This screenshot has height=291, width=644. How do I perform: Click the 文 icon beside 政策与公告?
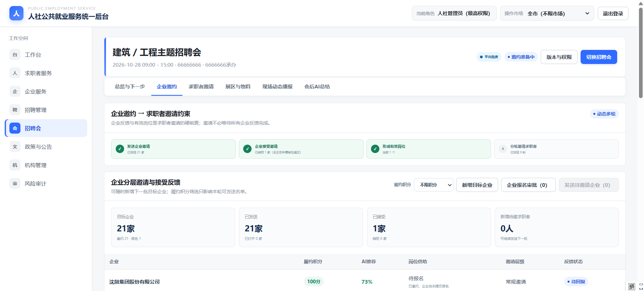pyautogui.click(x=15, y=147)
